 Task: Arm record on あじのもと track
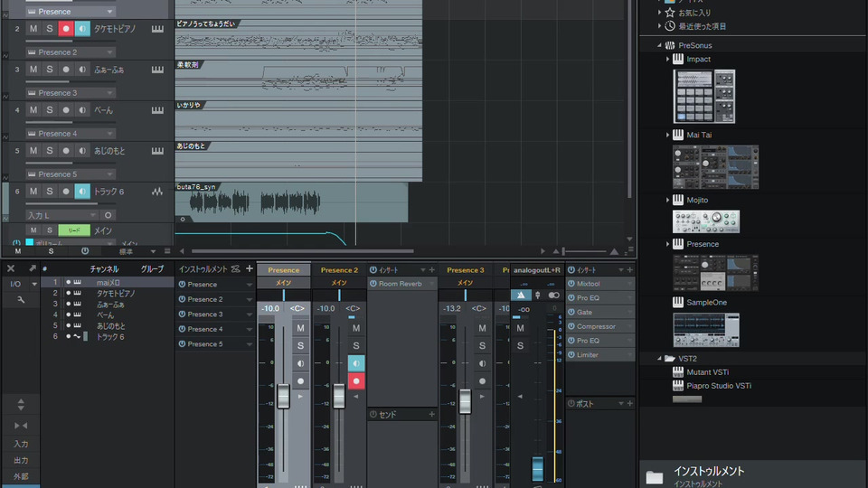66,151
